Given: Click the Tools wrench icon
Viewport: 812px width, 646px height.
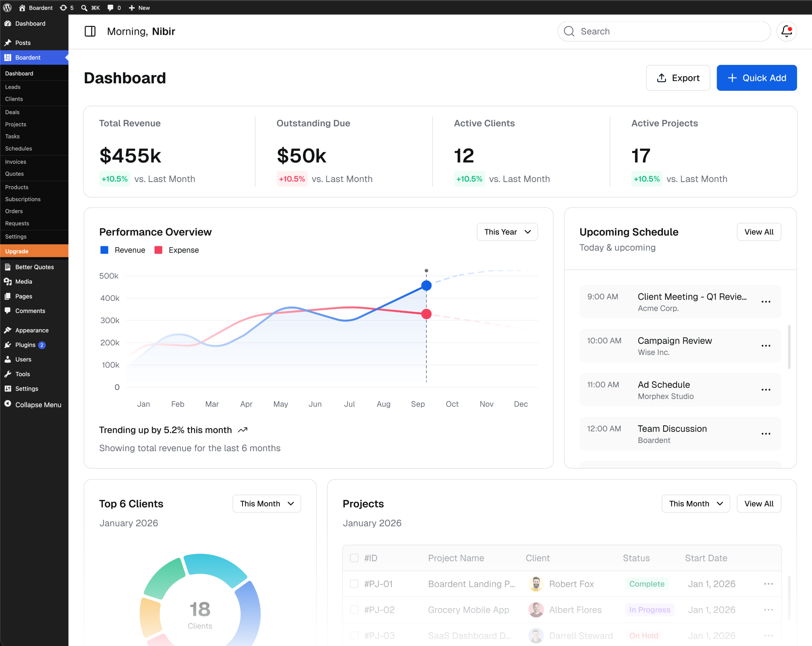Looking at the screenshot, I should [8, 374].
